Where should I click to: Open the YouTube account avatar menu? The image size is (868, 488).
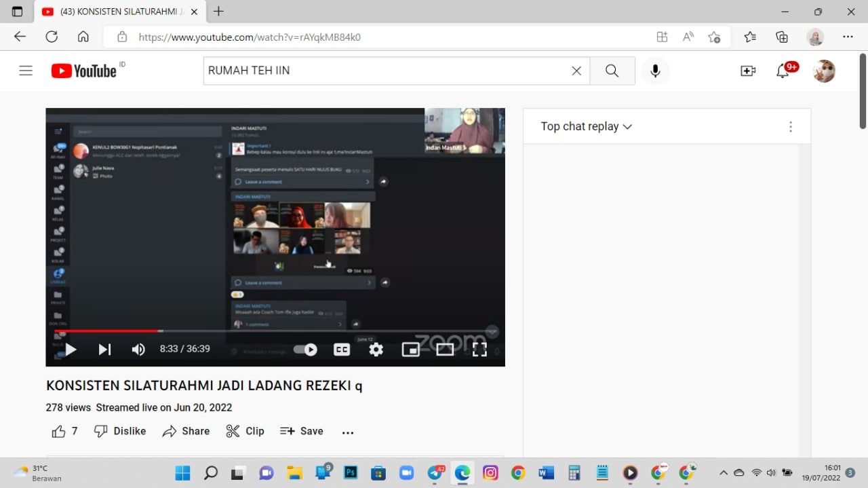tap(824, 71)
